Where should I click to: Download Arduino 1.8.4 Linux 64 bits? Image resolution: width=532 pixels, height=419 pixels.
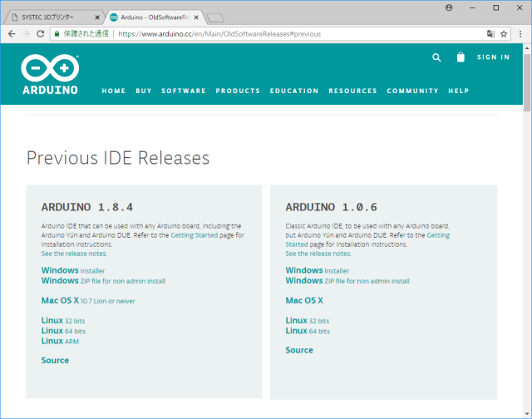pyautogui.click(x=63, y=331)
